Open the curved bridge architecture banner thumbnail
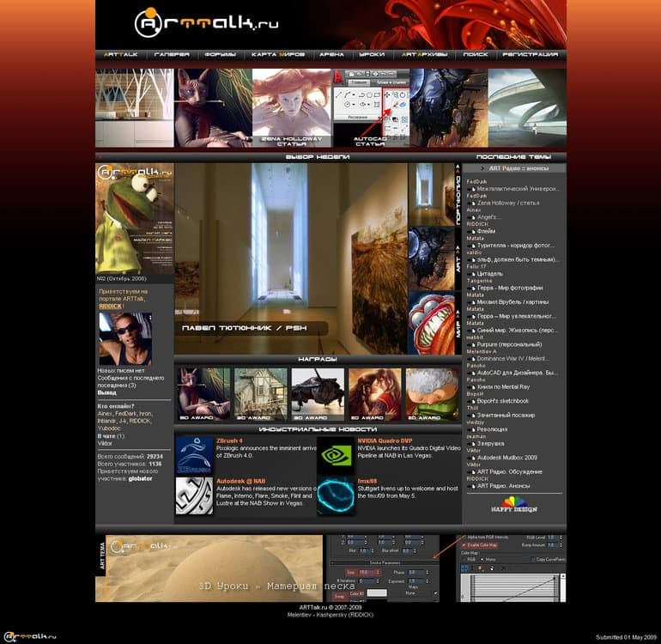Image resolution: width=661 pixels, height=644 pixels. click(x=527, y=107)
